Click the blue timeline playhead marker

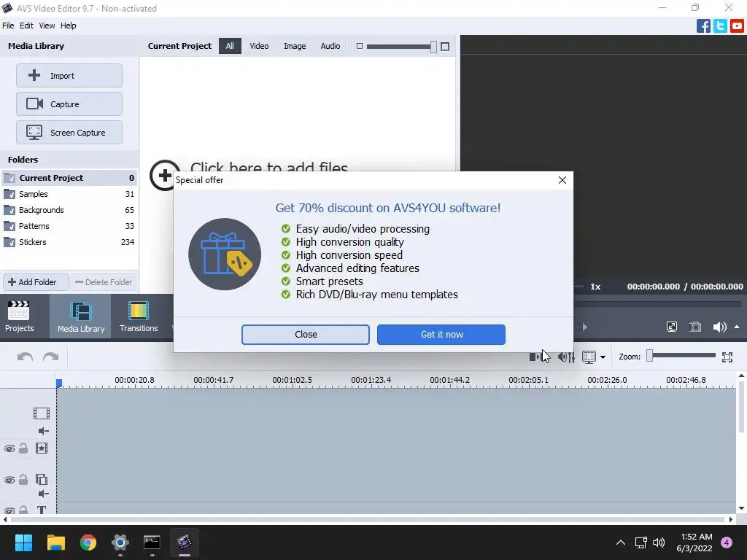click(x=59, y=384)
